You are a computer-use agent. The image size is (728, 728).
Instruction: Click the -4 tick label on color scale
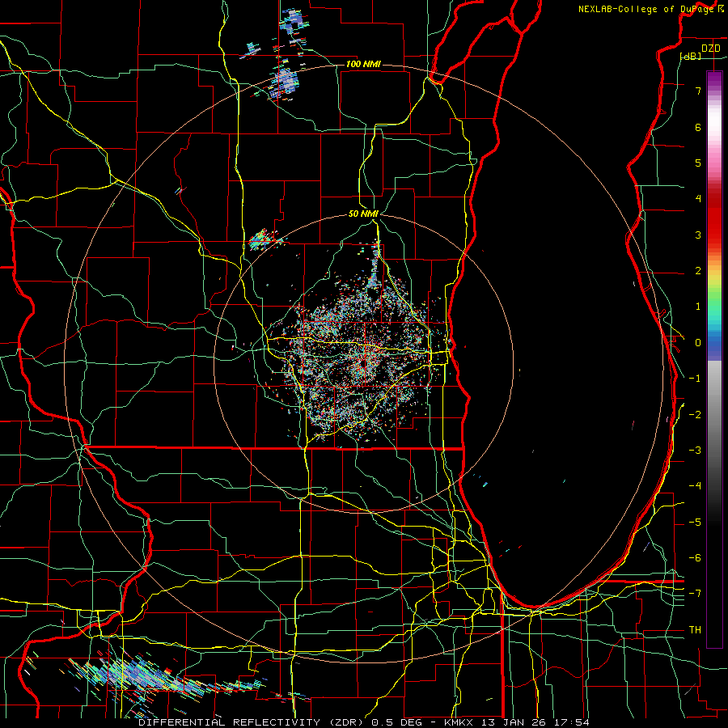pos(695,486)
